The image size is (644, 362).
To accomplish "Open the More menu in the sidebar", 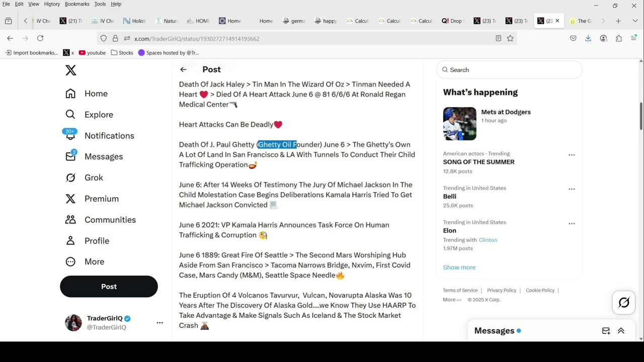I will coord(85,262).
